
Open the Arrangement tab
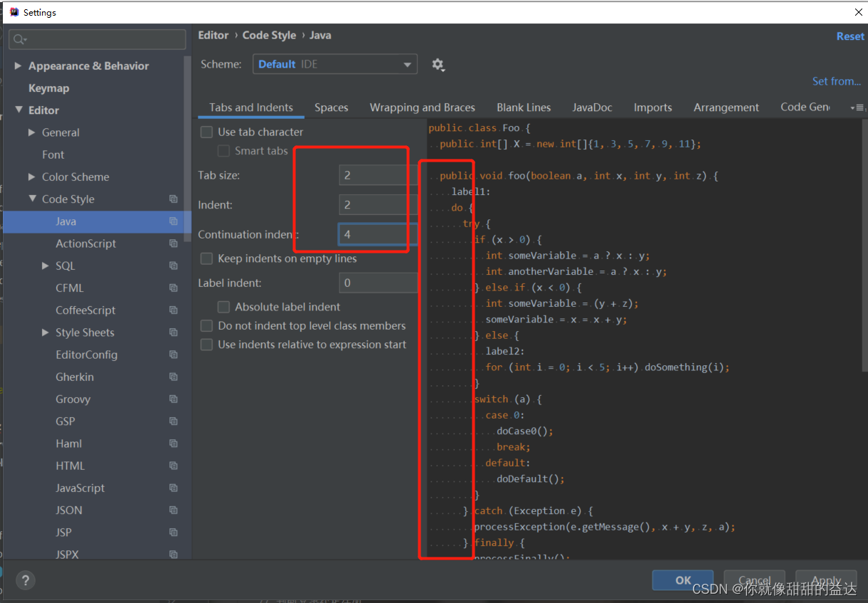tap(726, 108)
